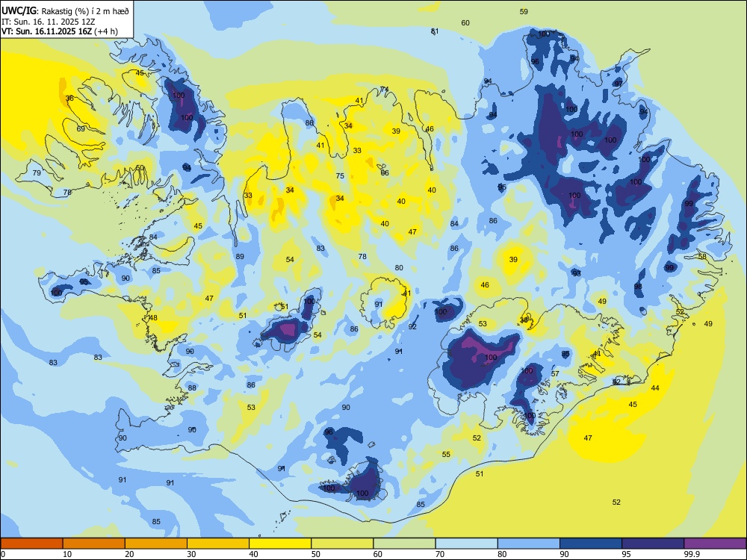Click the color bar tick label '30'
This screenshot has width=747, height=560.
click(191, 554)
